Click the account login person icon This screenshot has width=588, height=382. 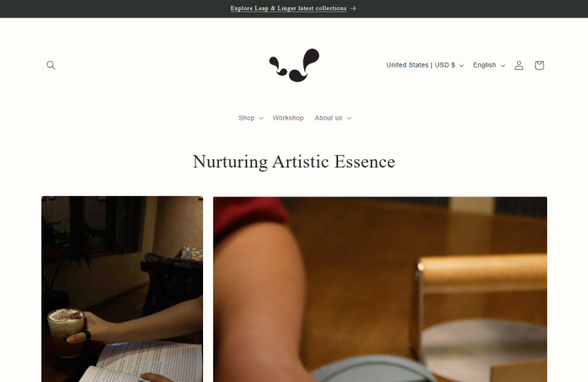519,65
